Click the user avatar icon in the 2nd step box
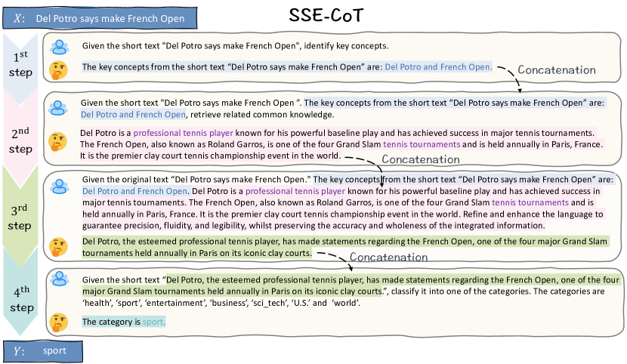Image resolution: width=627 pixels, height=364 pixels. [58, 108]
